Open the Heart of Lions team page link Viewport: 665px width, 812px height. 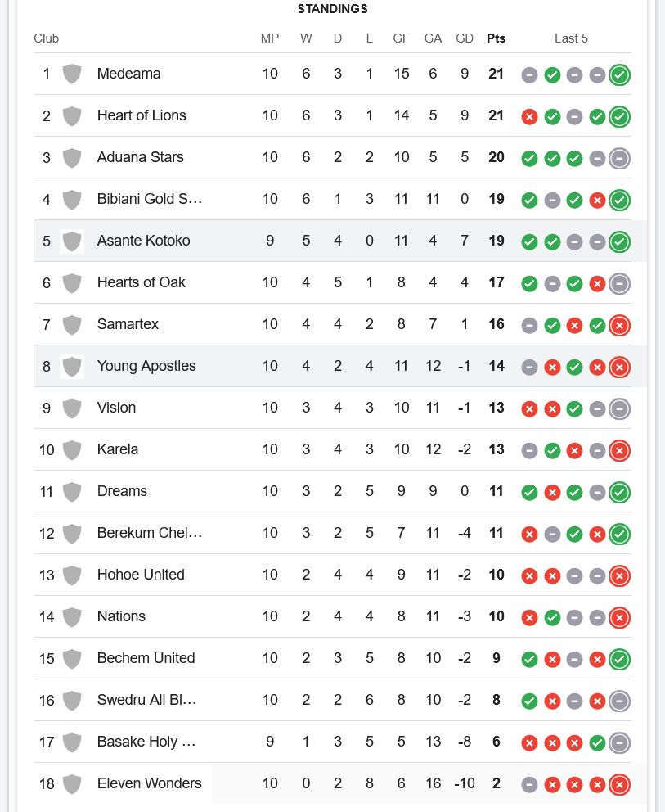[142, 115]
